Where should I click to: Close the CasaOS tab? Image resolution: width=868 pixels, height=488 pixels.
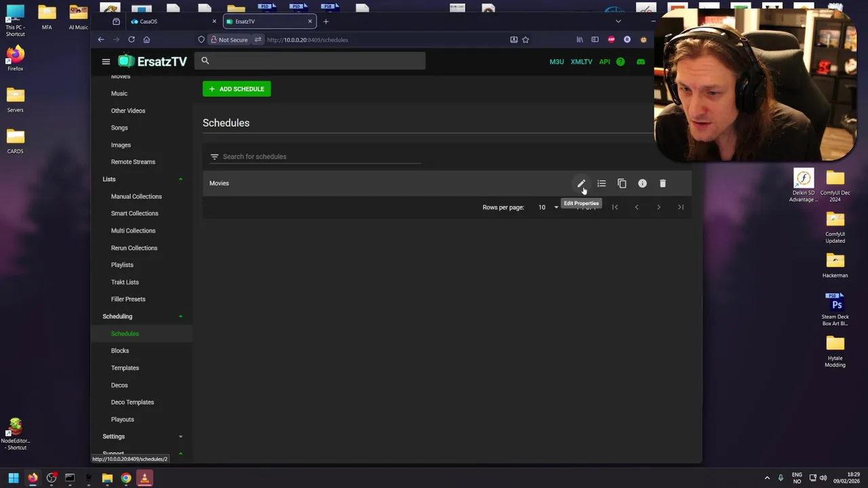coord(214,21)
